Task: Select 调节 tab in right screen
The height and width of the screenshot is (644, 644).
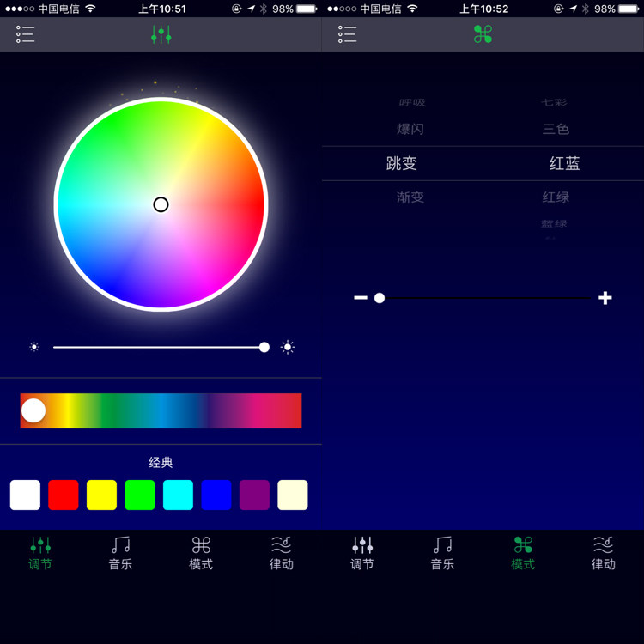Action: [x=361, y=553]
